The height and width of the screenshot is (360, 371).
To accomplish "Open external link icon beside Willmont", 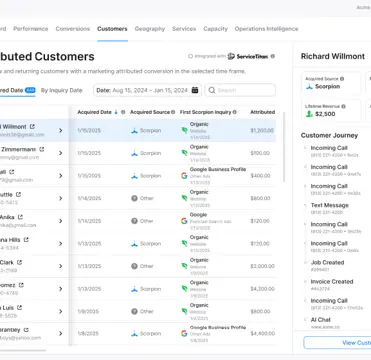I will 32,127.
